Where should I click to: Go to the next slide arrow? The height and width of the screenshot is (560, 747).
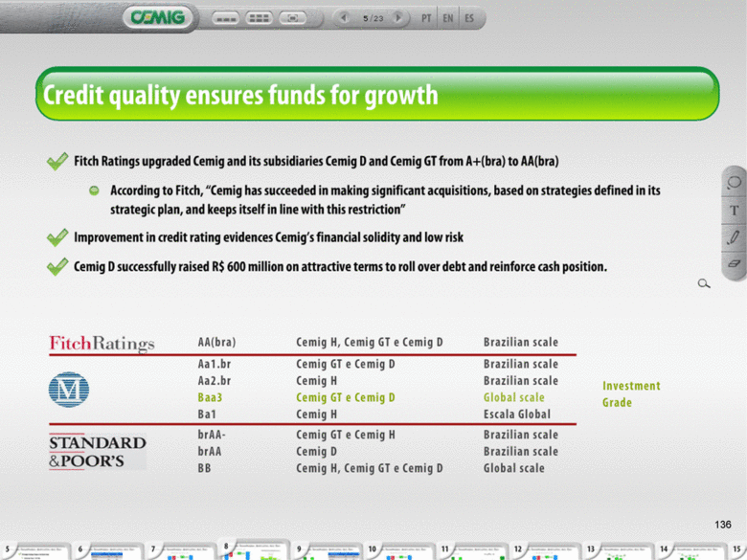(398, 18)
